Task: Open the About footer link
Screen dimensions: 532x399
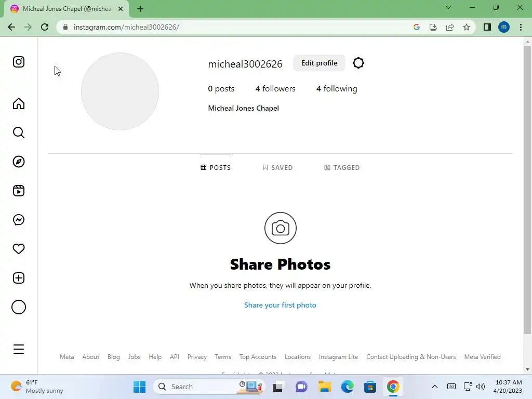Action: coord(90,357)
